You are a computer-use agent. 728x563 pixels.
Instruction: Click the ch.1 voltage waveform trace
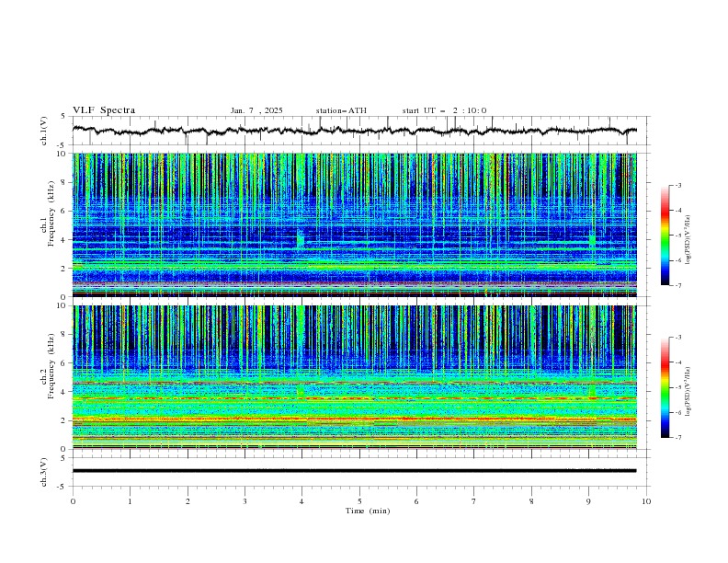click(355, 131)
